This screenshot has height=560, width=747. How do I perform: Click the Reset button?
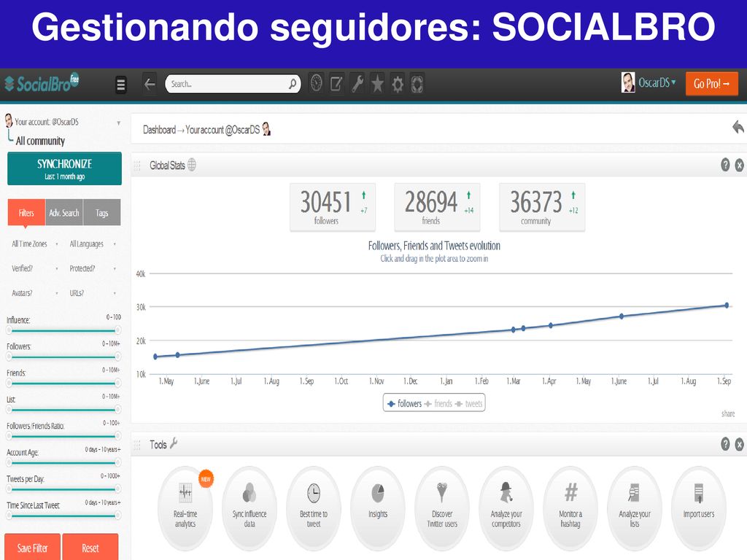tap(90, 548)
